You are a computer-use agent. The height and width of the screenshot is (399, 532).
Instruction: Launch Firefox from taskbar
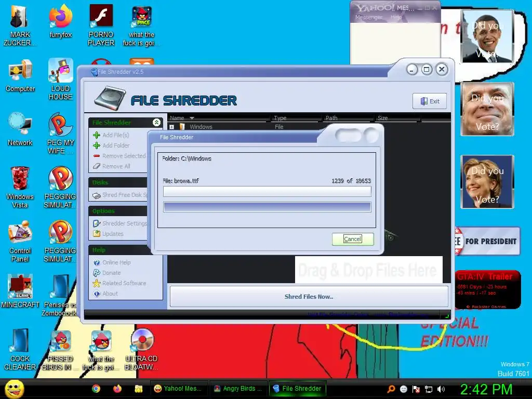click(117, 389)
